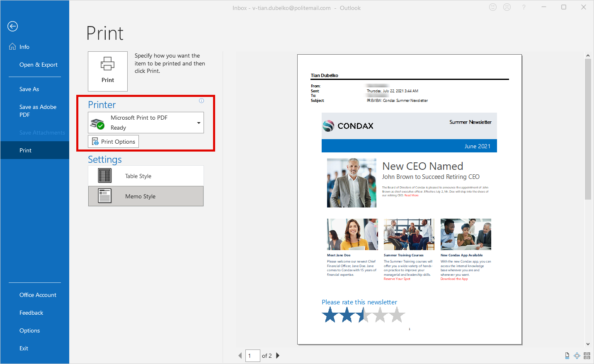Fit one page in the preview
The image size is (594, 364).
577,356
